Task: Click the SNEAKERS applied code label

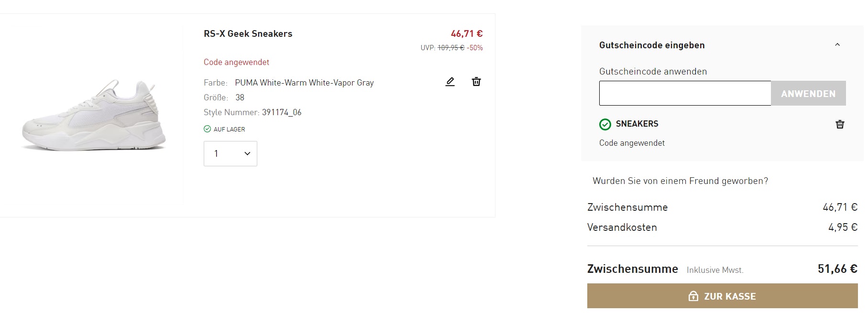Action: (637, 124)
